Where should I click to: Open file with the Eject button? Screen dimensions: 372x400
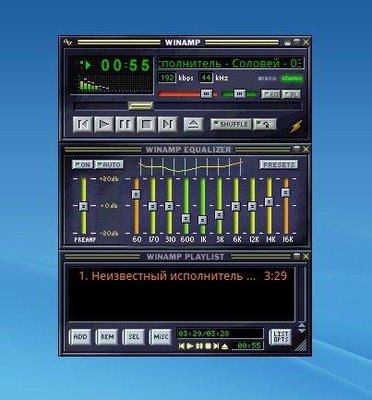pyautogui.click(x=193, y=125)
